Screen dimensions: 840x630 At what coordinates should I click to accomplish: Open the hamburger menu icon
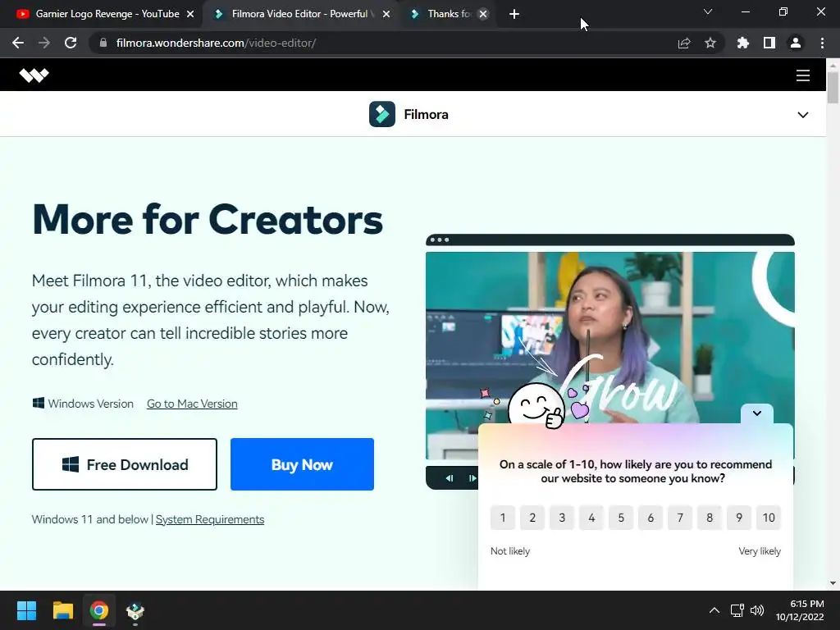coord(802,75)
